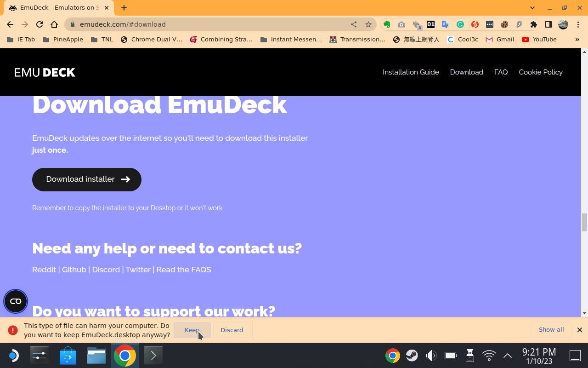
Task: Open Read the FAQS link
Action: (184, 270)
